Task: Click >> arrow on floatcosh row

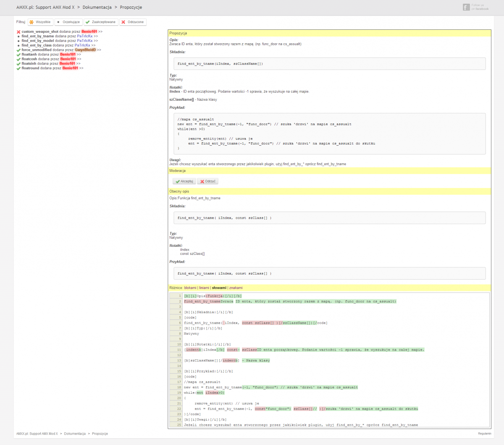Action: 79,59
